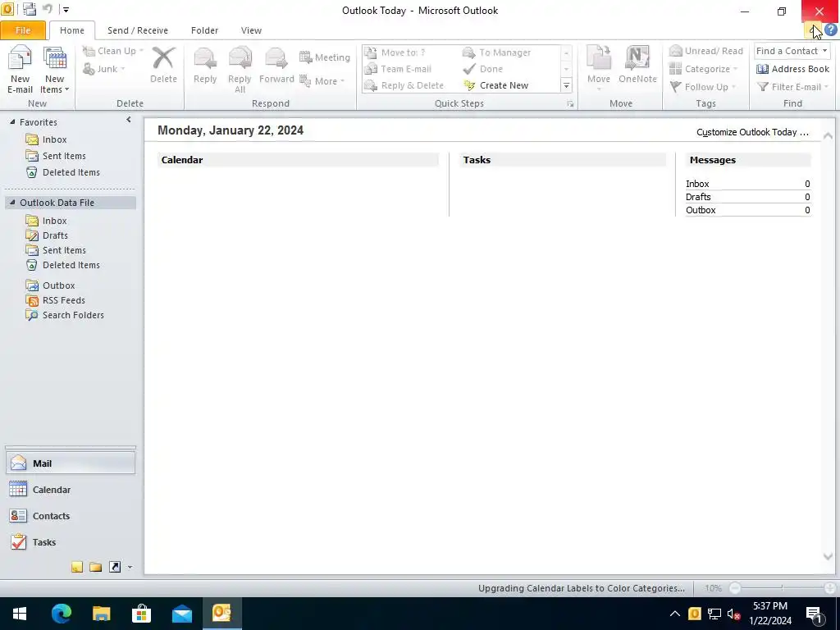
Task: Switch to Mail view
Action: pyautogui.click(x=71, y=463)
